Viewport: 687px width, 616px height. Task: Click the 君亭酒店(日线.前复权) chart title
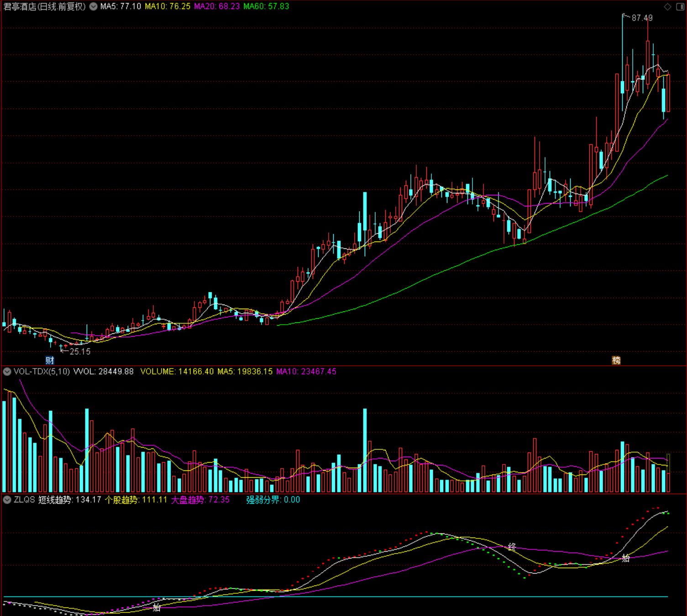click(x=44, y=6)
